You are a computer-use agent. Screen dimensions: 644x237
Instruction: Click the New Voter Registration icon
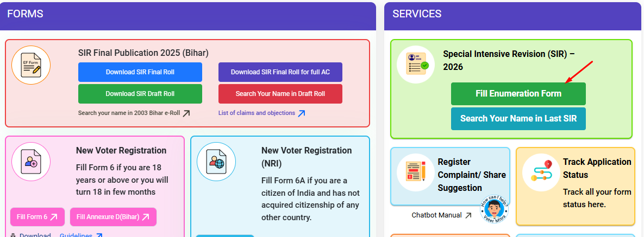pyautogui.click(x=31, y=162)
